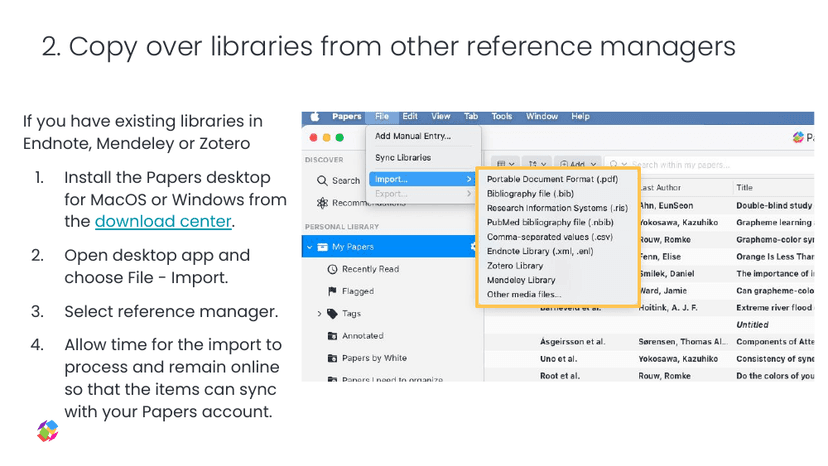The width and height of the screenshot is (828, 466).
Task: Open the column view layout dropdown
Action: pos(505,164)
